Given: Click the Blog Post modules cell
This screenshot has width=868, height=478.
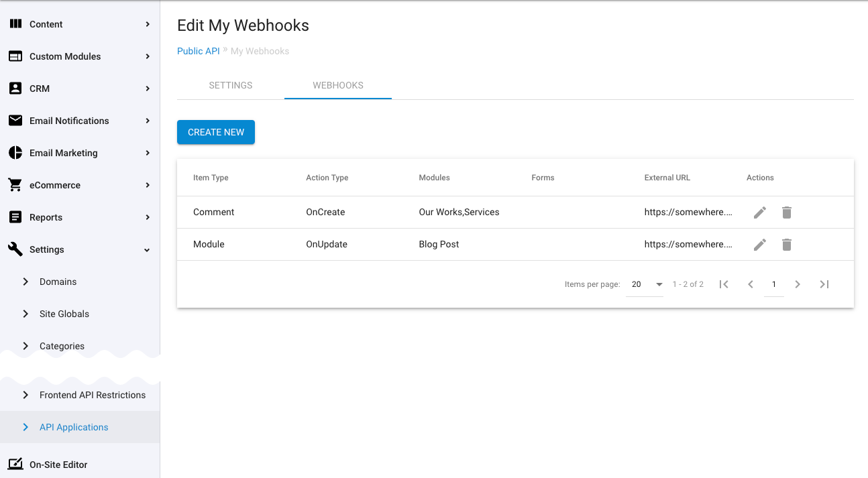Looking at the screenshot, I should tap(439, 244).
